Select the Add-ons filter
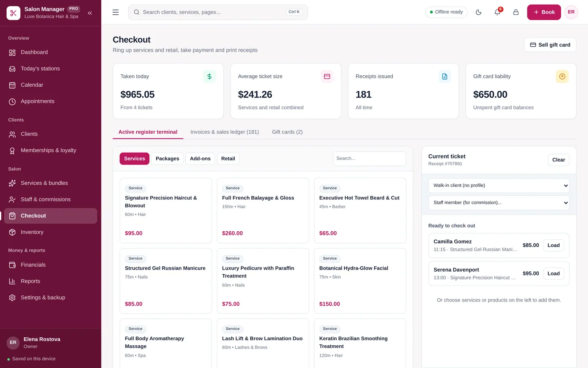Screen dimensions: 588x368 [200, 159]
